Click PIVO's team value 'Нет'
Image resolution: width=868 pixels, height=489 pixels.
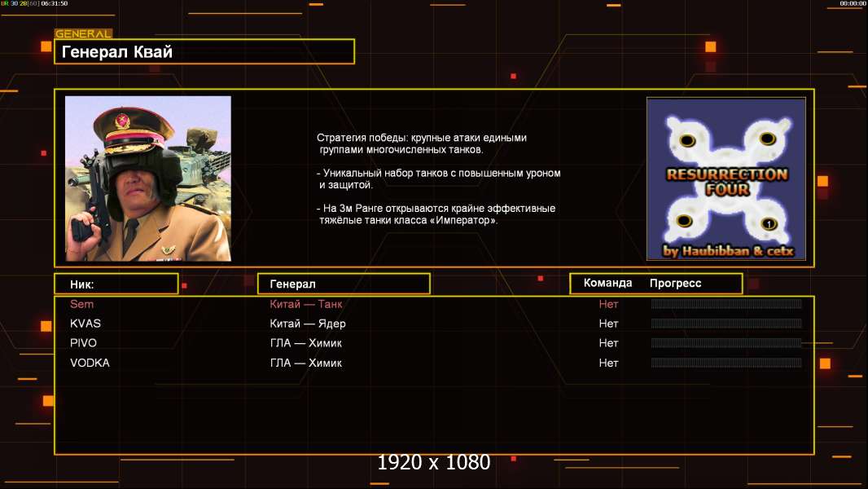point(608,343)
